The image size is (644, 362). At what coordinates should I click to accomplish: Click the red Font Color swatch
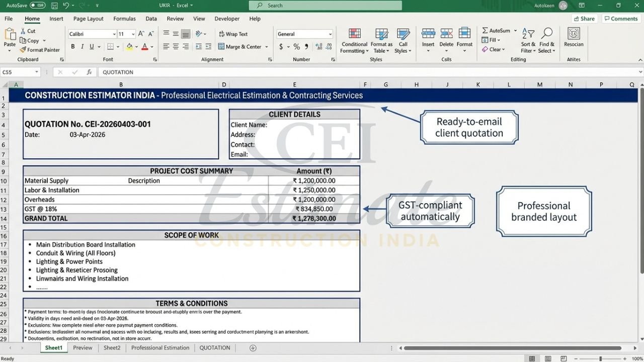tap(145, 47)
